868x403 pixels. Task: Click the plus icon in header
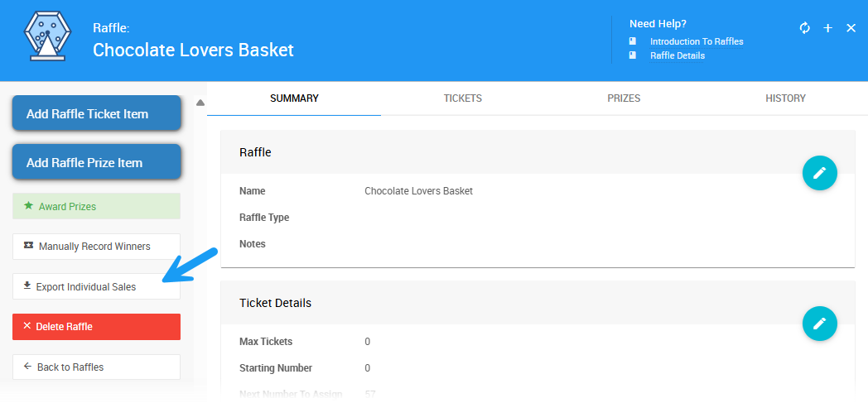tap(827, 28)
